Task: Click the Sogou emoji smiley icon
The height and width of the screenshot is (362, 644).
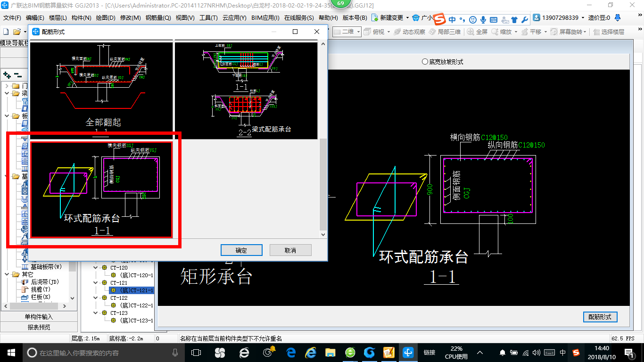Action: pos(472,19)
